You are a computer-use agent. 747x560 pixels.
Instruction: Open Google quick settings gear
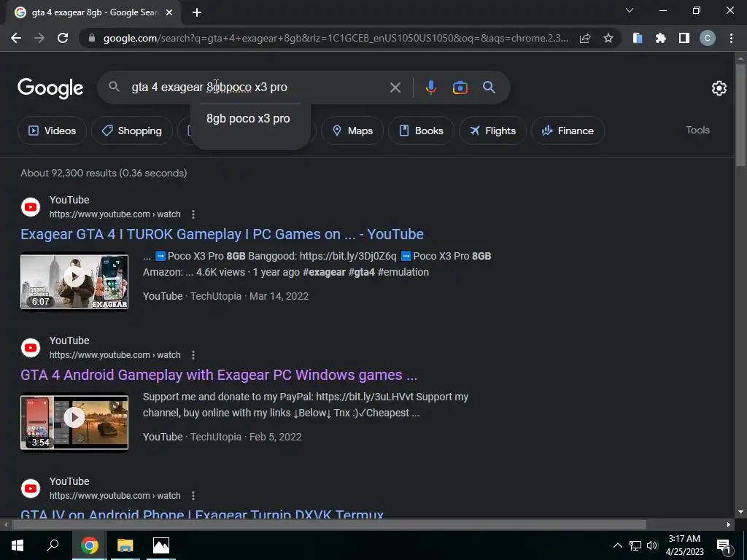point(719,88)
